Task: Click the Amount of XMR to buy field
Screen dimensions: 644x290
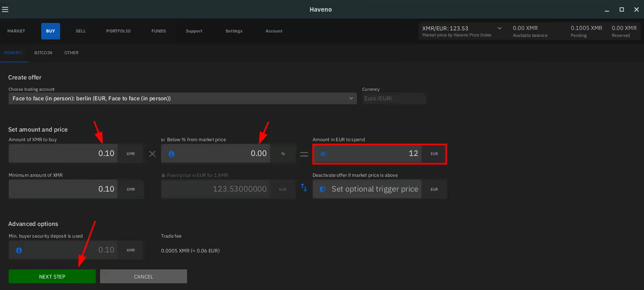Action: [x=63, y=154]
